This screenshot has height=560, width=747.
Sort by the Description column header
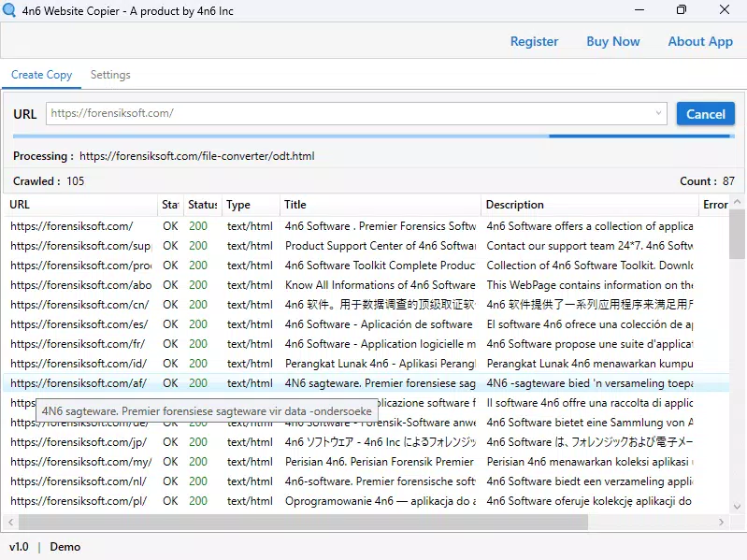click(590, 205)
